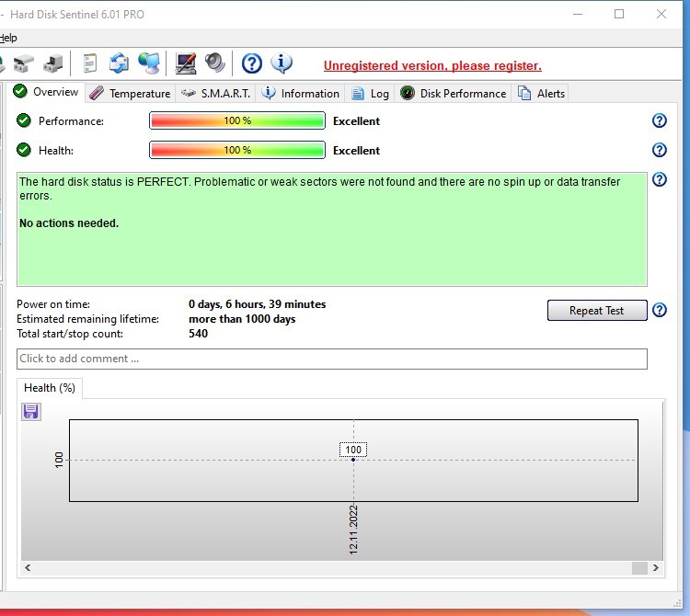This screenshot has width=690, height=616.
Task: Click the Repeat Test button
Action: pyautogui.click(x=597, y=311)
